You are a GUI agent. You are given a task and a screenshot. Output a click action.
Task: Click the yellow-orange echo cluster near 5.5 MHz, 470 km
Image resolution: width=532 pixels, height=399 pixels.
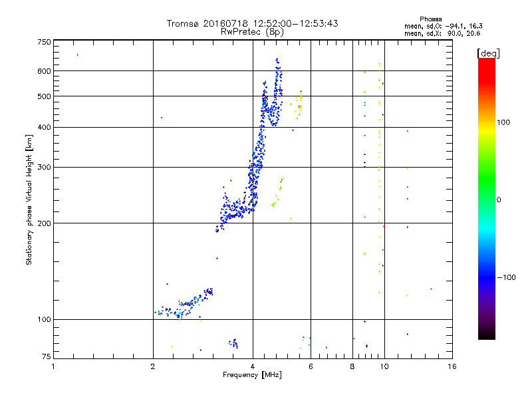tap(297, 104)
